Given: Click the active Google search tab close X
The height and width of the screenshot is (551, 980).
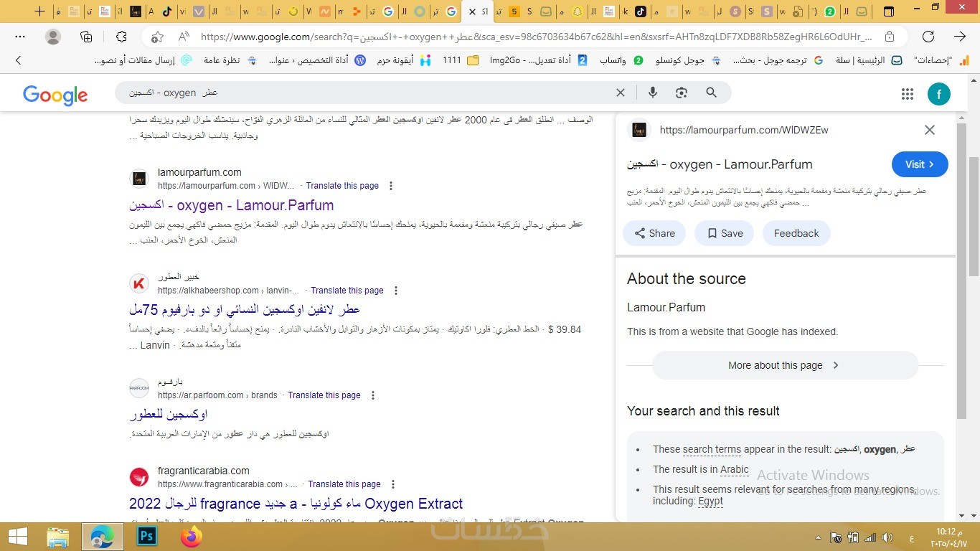Looking at the screenshot, I should (x=471, y=11).
